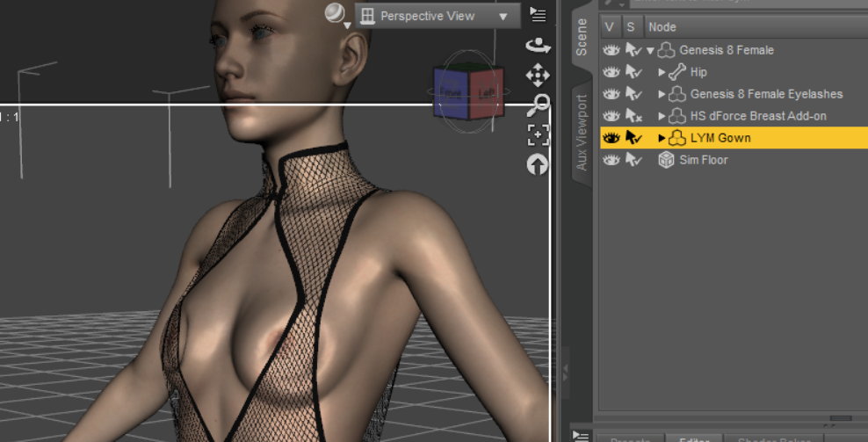Click the S column header
Viewport: 868px width, 442px height.
click(631, 27)
